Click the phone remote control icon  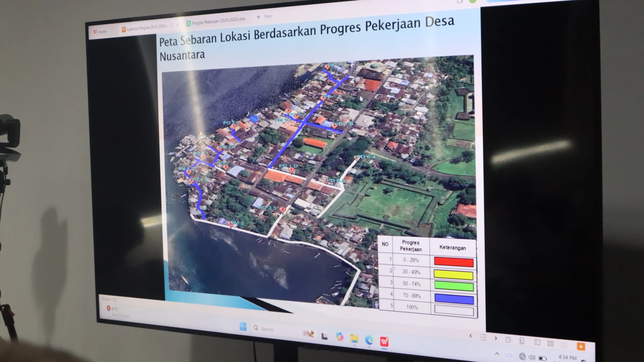click(x=522, y=341)
